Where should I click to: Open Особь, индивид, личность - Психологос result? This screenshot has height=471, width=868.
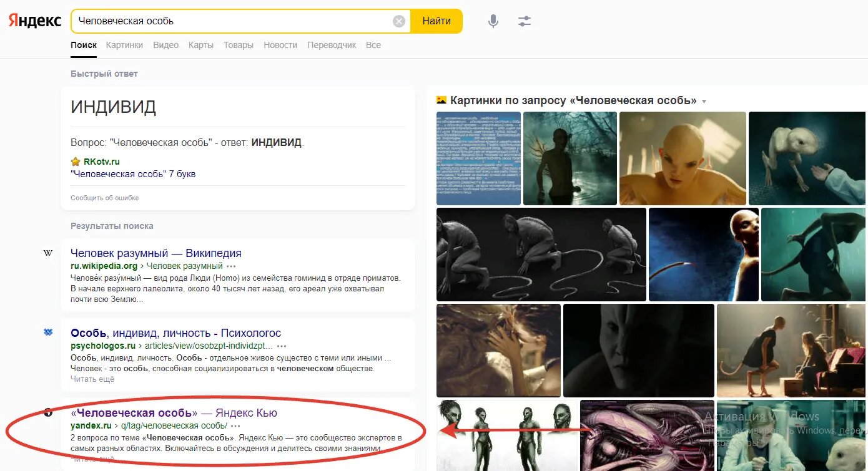pyautogui.click(x=176, y=333)
